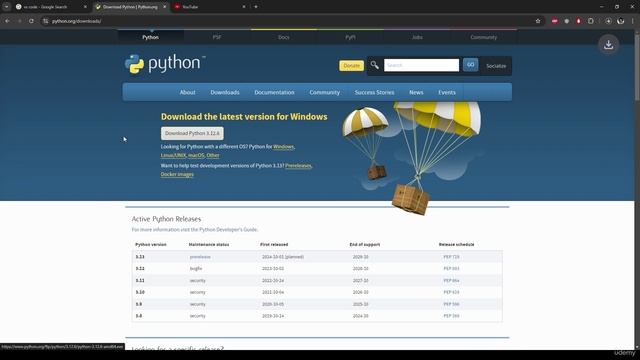The height and width of the screenshot is (360, 640).
Task: Open Chrome three-dot menu
Action: point(633,21)
